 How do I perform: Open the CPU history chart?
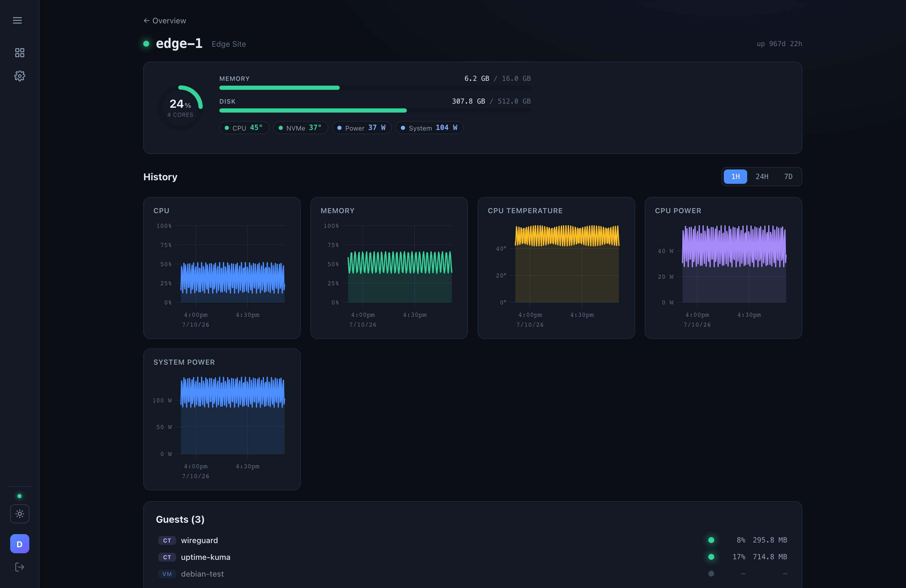(x=222, y=268)
